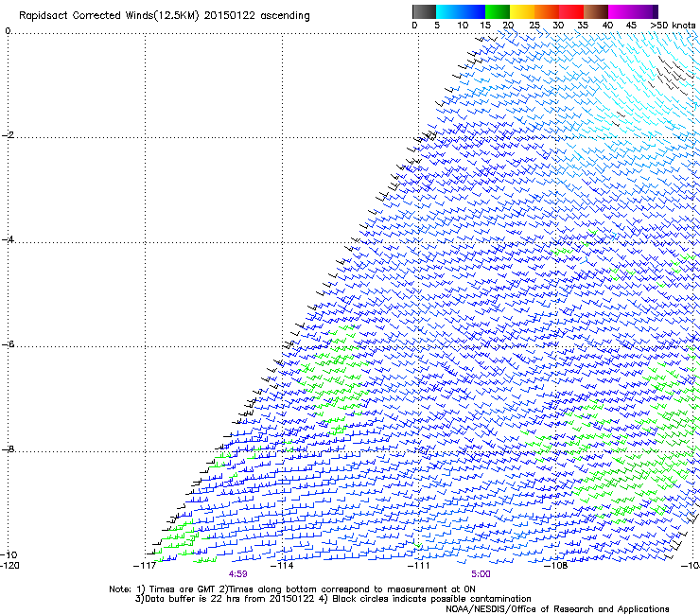Viewport: 700px width, 615px height.
Task: Click 'Black circles indicate possible contamination' note
Action: click(x=431, y=599)
